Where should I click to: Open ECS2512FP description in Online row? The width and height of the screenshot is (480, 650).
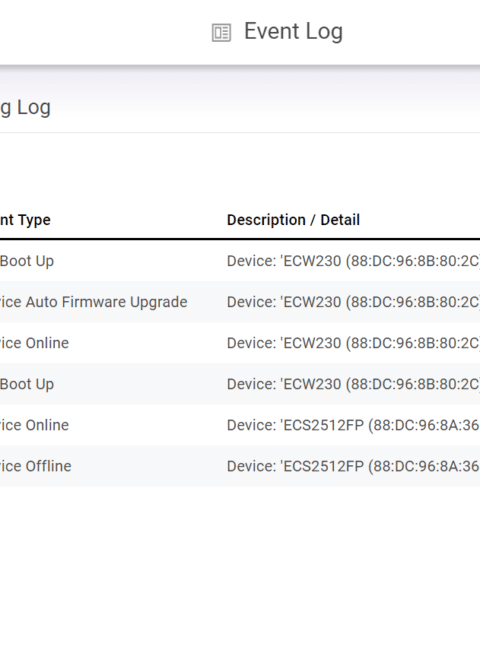click(353, 425)
